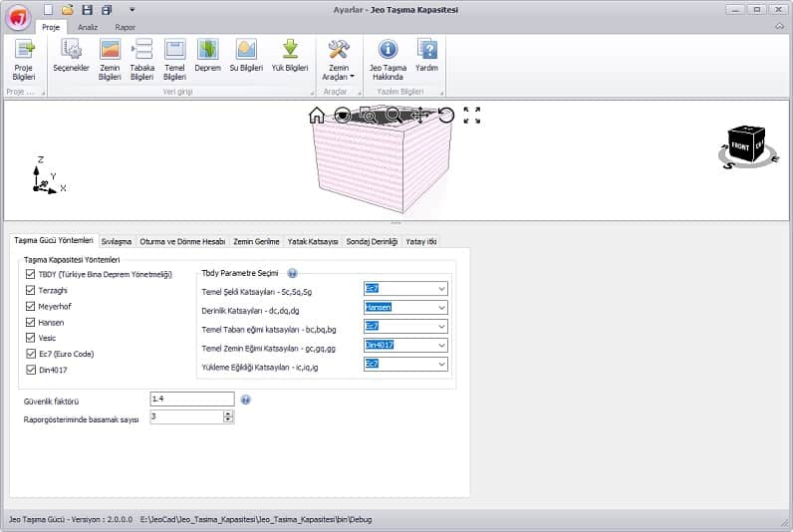Open the Temel Şekli Katsayıları dropdown
The width and height of the screenshot is (793, 532).
pos(441,289)
